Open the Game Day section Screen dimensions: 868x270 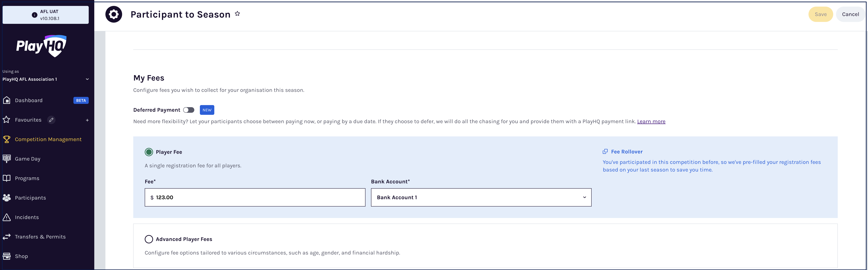coord(28,158)
